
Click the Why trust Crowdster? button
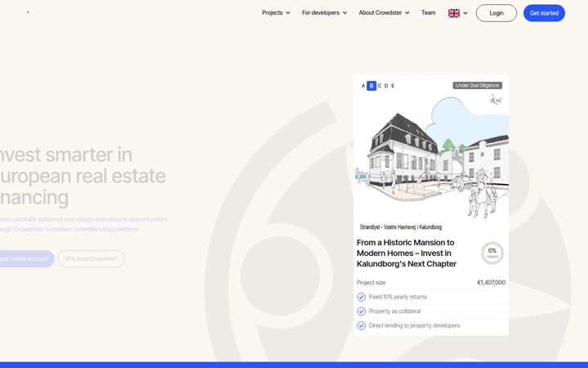pos(91,258)
